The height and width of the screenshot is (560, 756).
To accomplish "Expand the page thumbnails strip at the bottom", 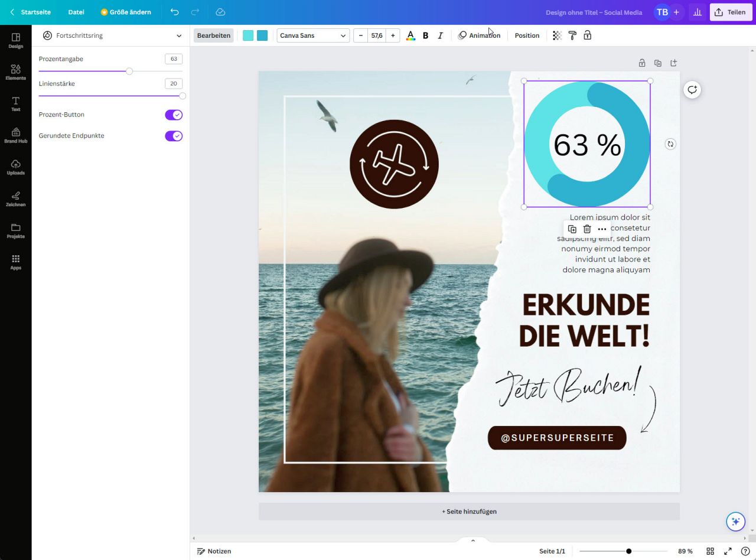I will (x=472, y=540).
